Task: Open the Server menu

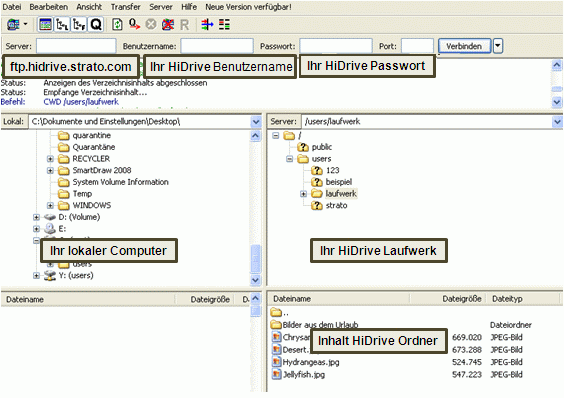Action: pos(161,7)
